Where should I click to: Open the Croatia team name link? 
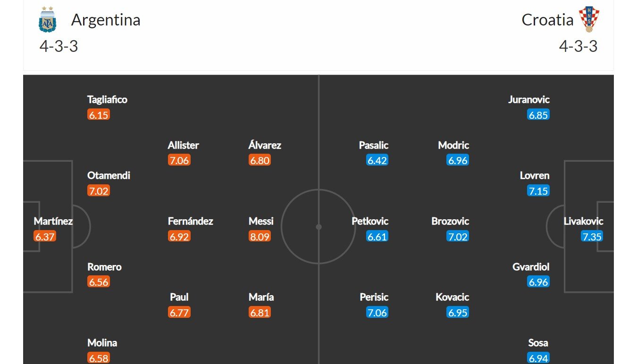547,20
